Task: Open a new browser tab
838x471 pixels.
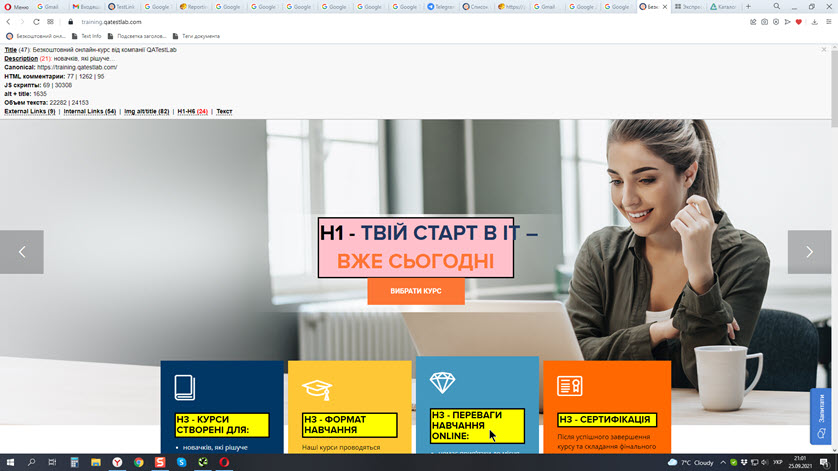Action: coord(748,6)
